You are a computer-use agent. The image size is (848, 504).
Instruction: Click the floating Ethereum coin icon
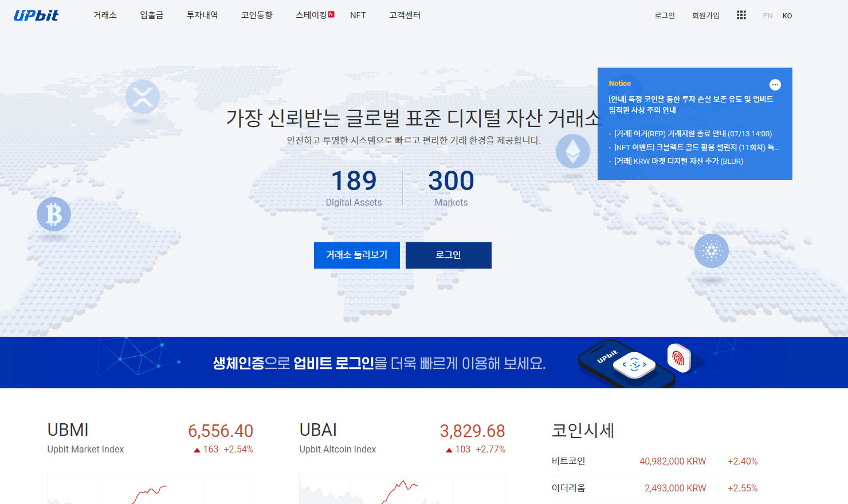coord(573,151)
